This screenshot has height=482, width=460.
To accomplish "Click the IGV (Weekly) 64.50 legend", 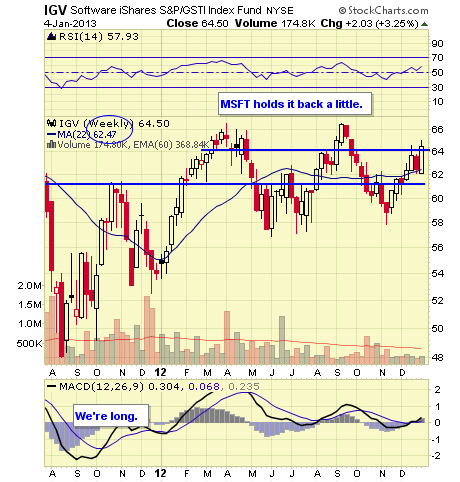I will pos(114,123).
